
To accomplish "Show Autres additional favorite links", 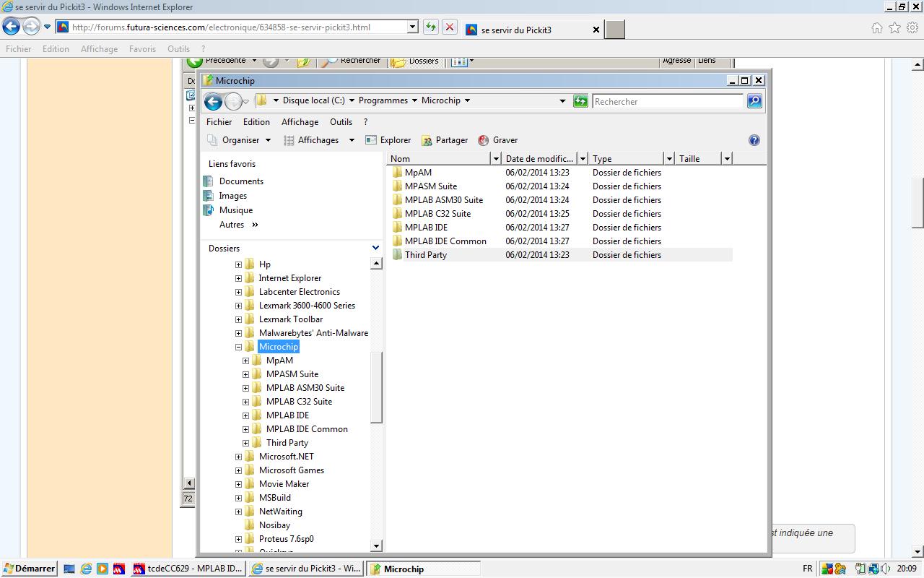I will click(x=239, y=225).
